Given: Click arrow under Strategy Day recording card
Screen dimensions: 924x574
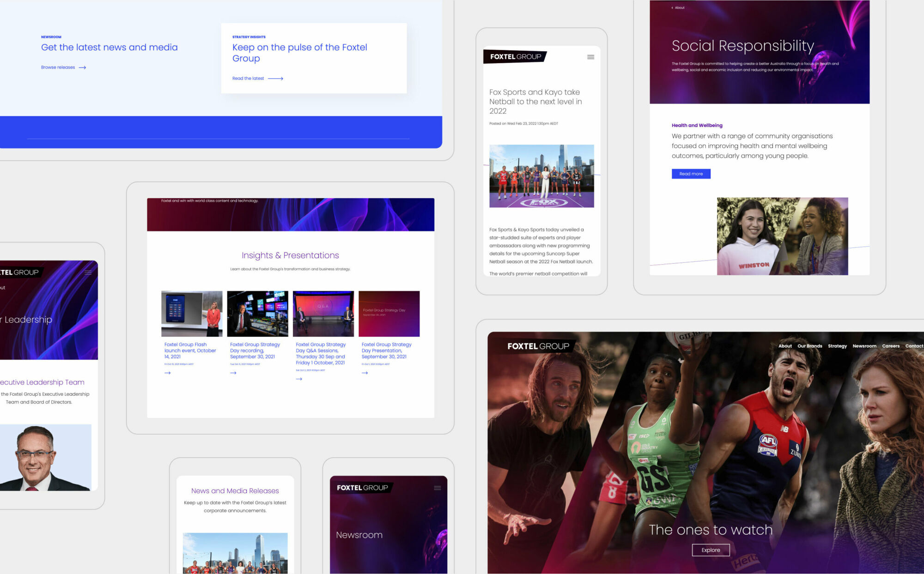Looking at the screenshot, I should tap(233, 373).
